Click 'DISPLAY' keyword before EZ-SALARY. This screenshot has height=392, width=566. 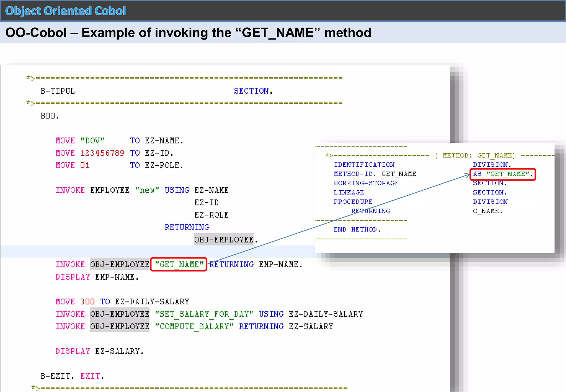(73, 351)
